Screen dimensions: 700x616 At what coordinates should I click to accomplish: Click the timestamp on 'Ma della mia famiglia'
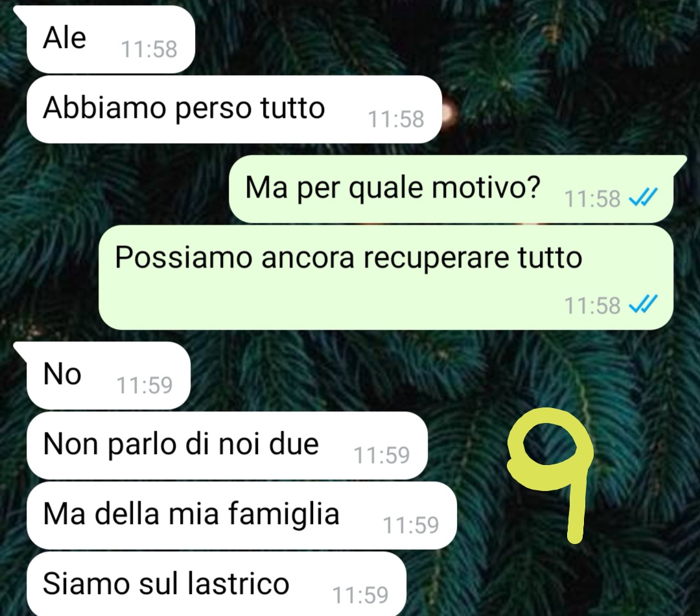tap(411, 525)
